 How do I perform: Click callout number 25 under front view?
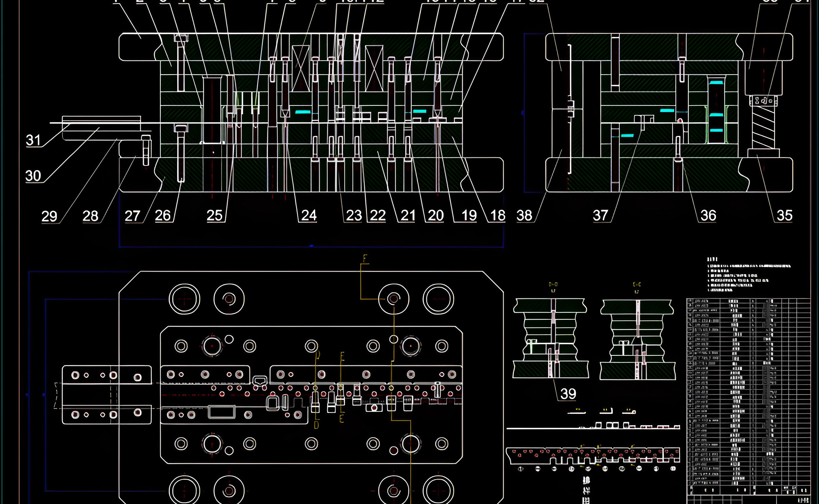pyautogui.click(x=215, y=216)
